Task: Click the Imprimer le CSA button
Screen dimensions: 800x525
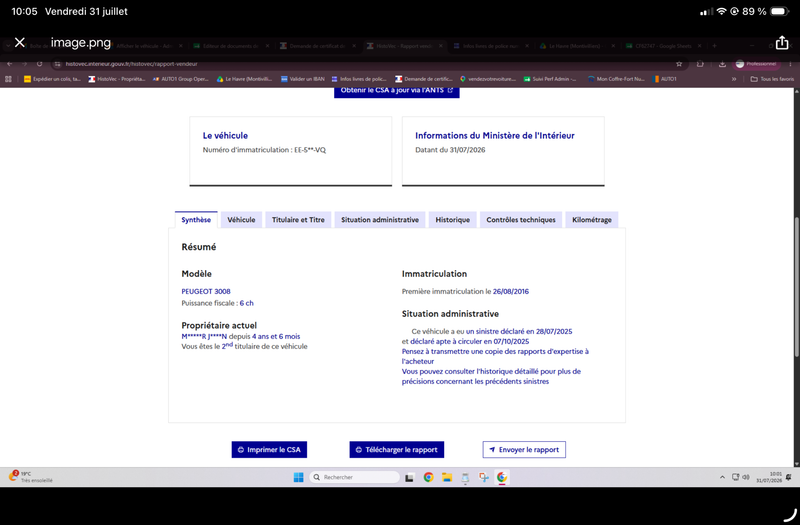Action: [269, 449]
